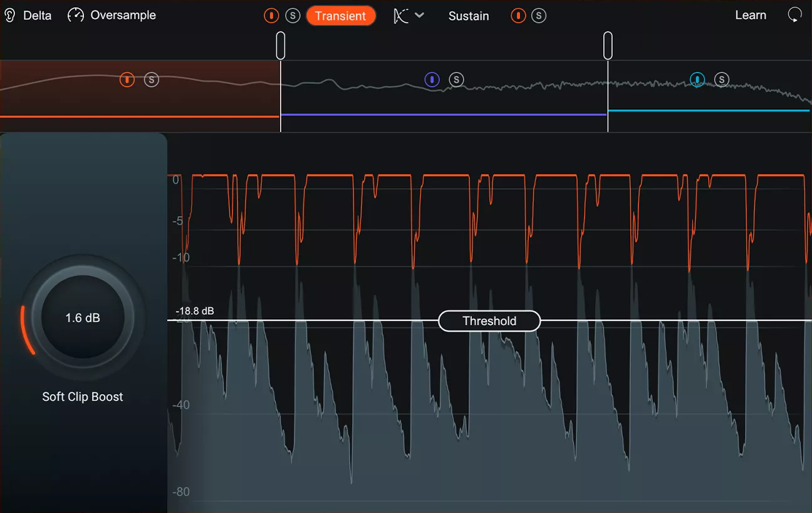The image size is (812, 513).
Task: Expand the envelope shape dropdown chevron
Action: coord(420,16)
